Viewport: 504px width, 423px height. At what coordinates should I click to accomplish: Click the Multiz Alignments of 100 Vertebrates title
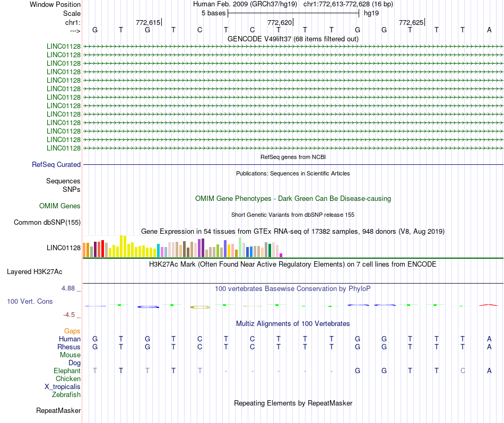point(293,323)
